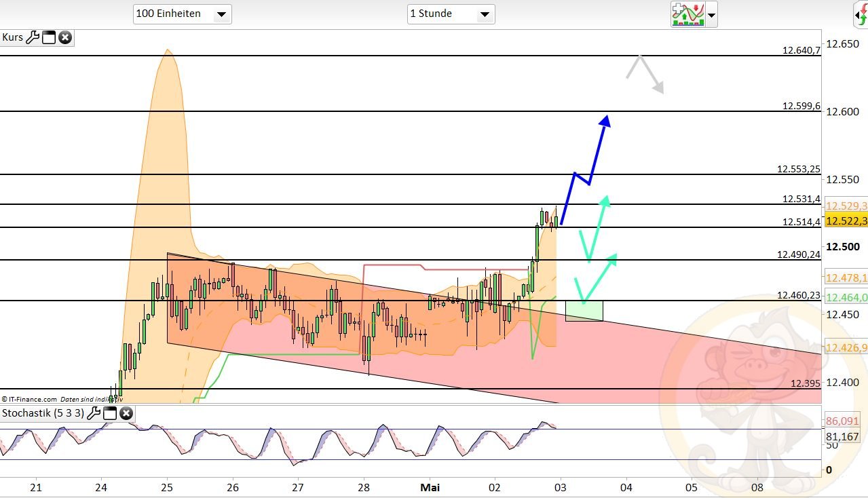Select the Kurs panel title label

tap(12, 37)
